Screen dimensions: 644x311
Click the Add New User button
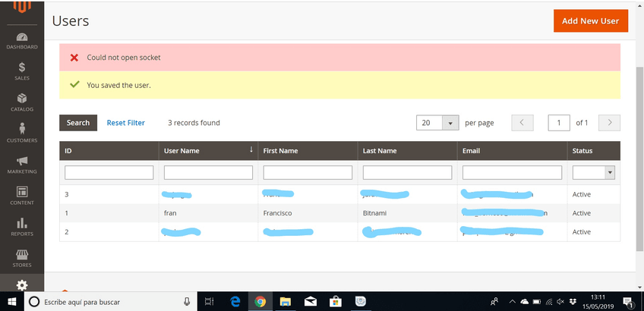[x=590, y=21]
